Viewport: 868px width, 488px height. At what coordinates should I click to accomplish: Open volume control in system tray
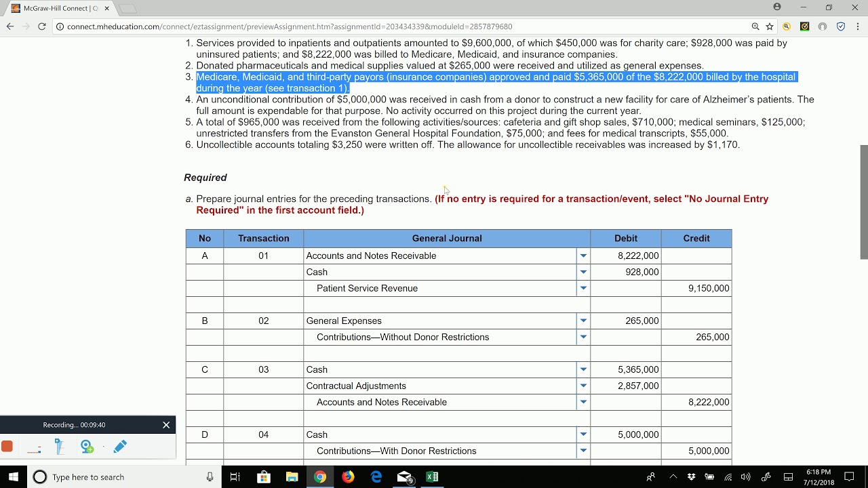[x=746, y=477]
